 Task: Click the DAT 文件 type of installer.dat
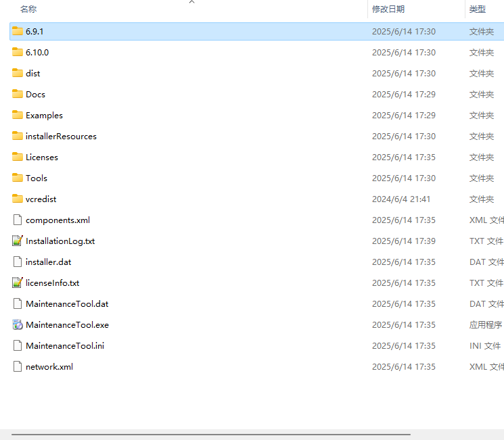486,262
